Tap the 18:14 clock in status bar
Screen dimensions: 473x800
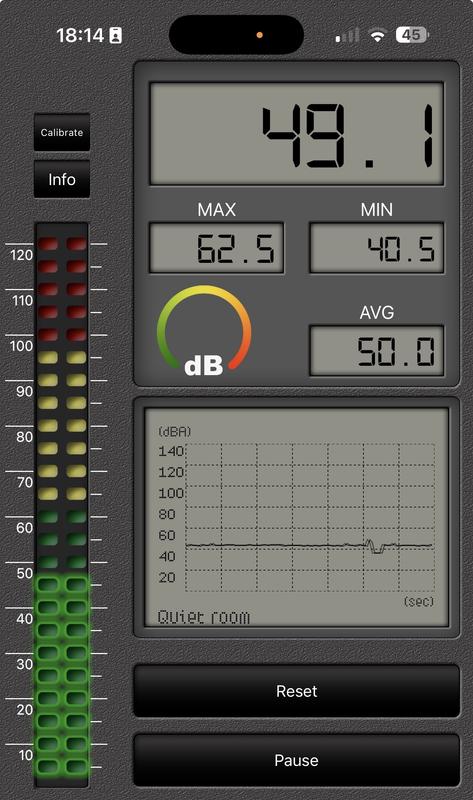pyautogui.click(x=80, y=35)
